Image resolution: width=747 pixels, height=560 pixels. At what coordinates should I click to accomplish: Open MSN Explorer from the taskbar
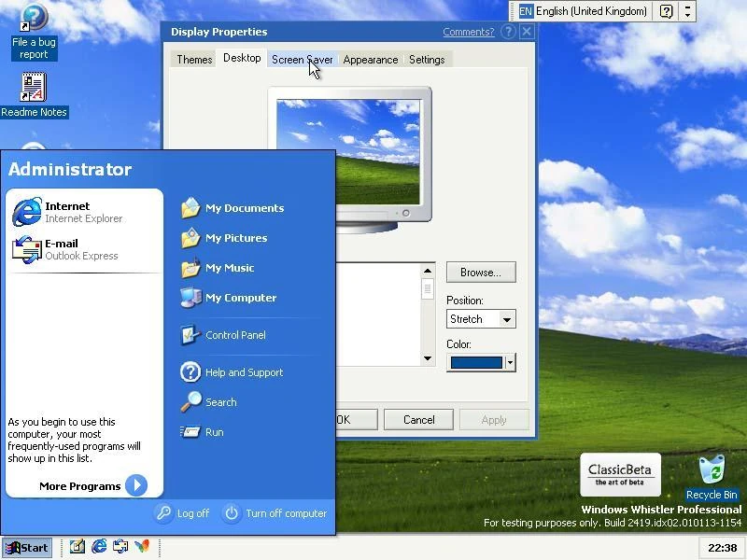pyautogui.click(x=140, y=548)
